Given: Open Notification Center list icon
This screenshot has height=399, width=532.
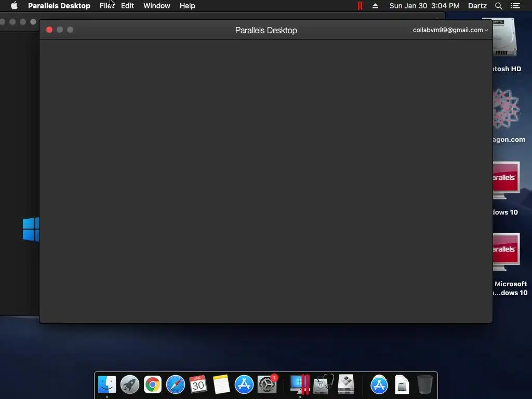Looking at the screenshot, I should click(x=515, y=6).
